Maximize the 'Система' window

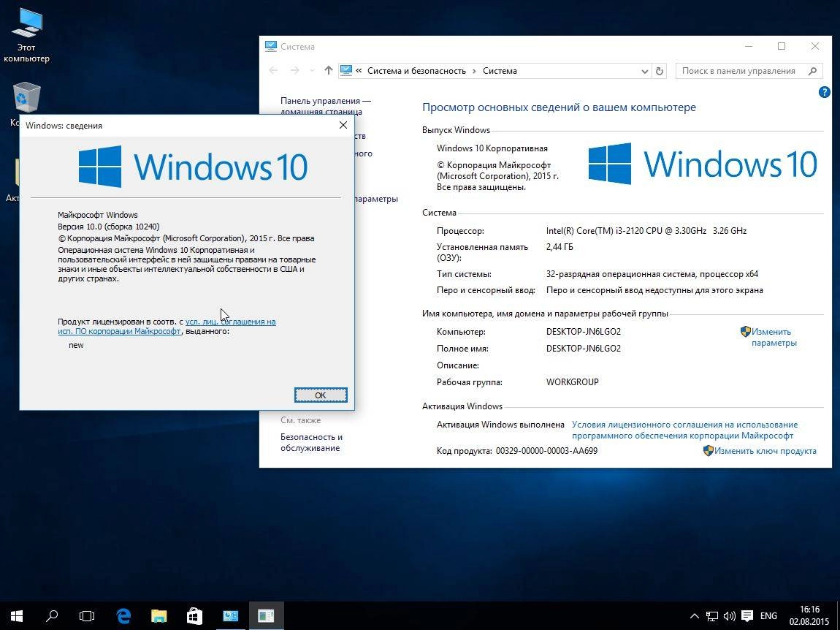click(x=782, y=46)
